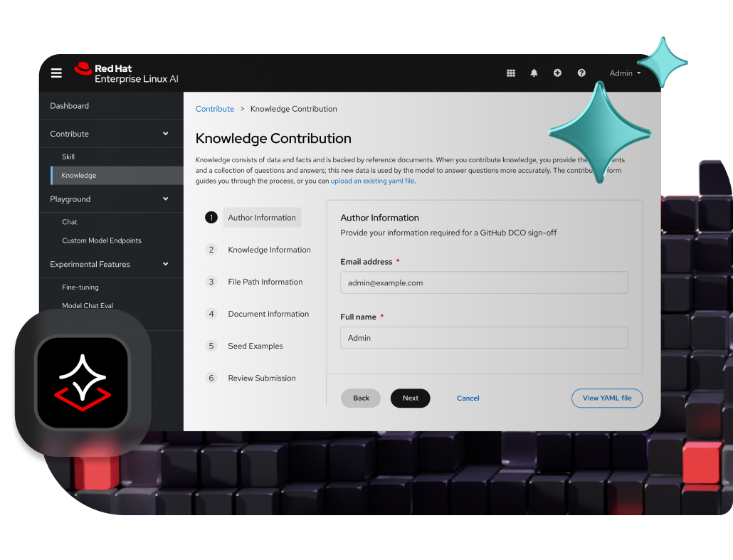Select Skill in the sidebar

[x=68, y=157]
